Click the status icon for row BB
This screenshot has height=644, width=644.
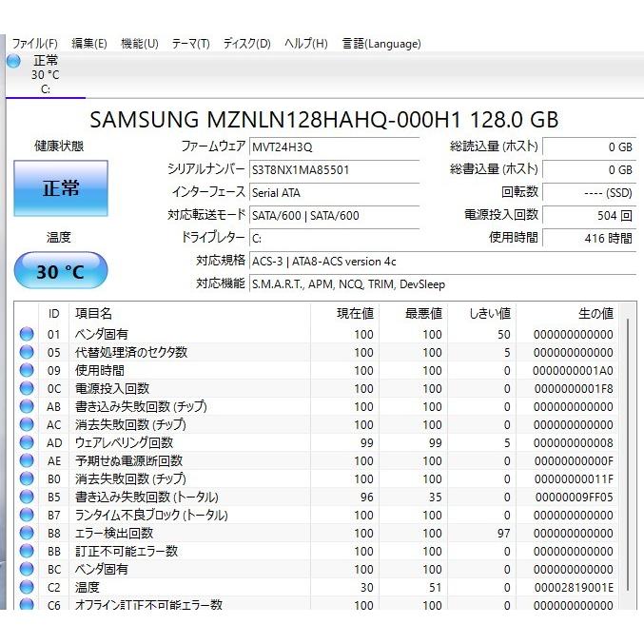pos(27,551)
